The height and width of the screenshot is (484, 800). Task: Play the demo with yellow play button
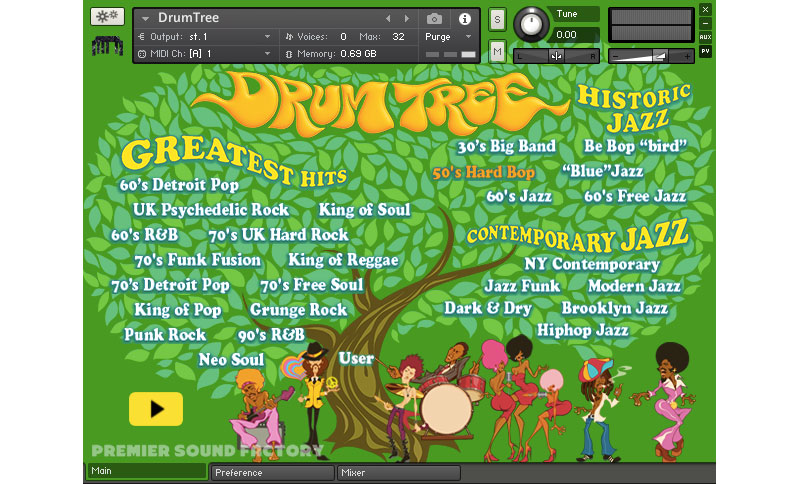tap(156, 409)
